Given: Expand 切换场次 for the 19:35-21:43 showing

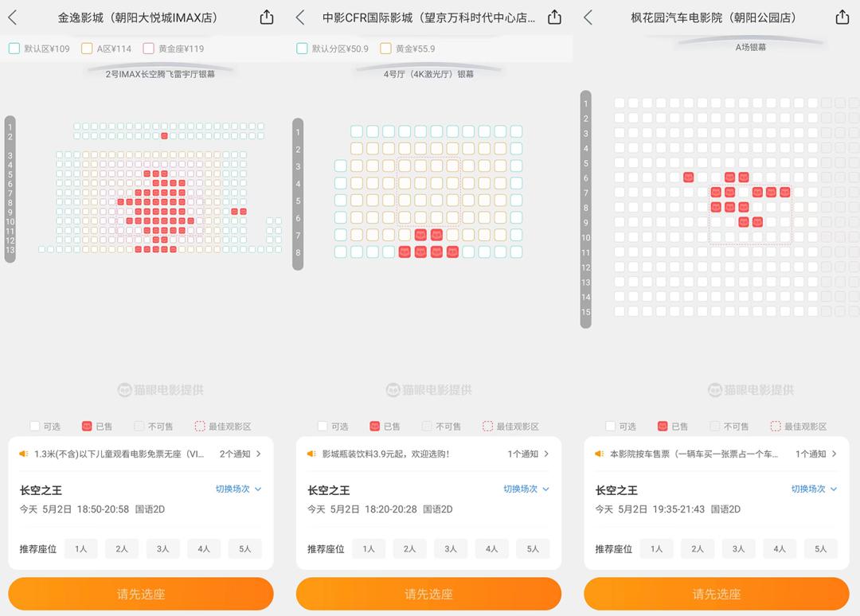Looking at the screenshot, I should click(814, 489).
